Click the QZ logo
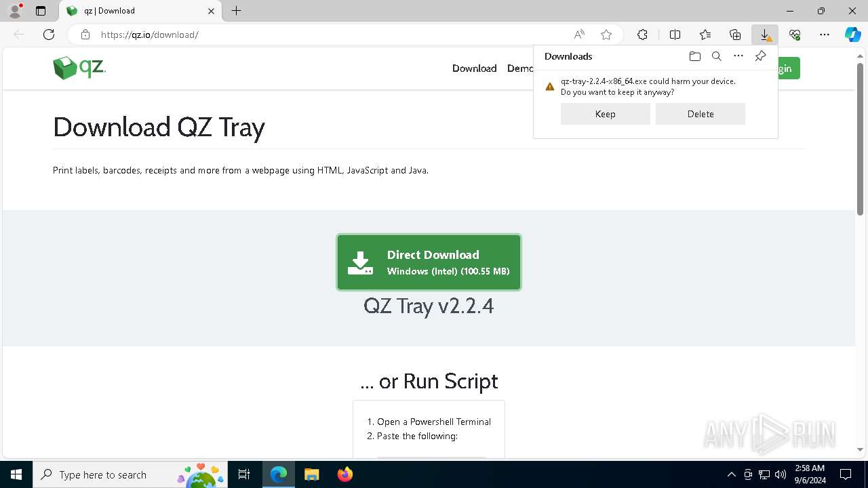 [79, 68]
